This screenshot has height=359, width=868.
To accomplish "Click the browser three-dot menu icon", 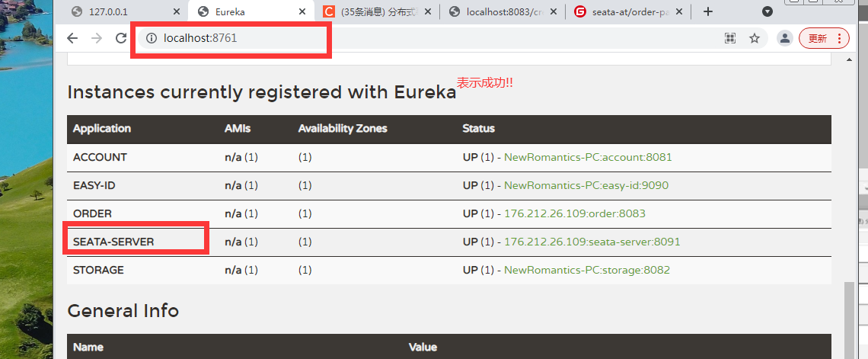I will 839,38.
